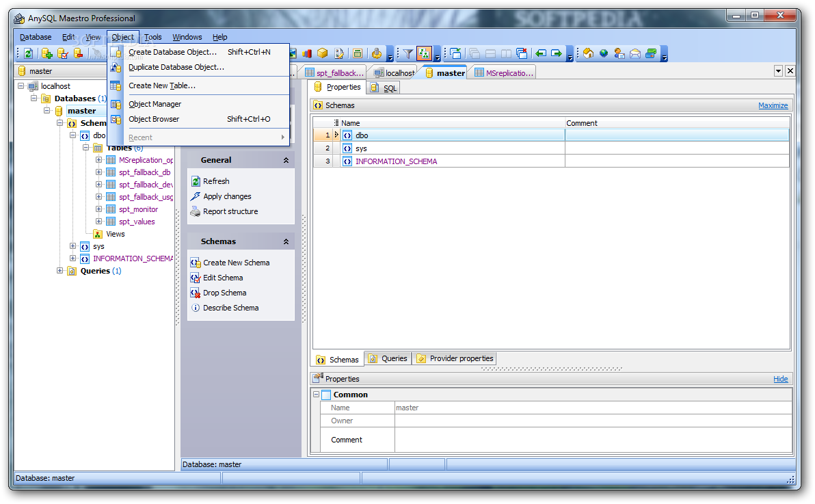The image size is (815, 504).
Task: Toggle the highlighted tree-diagram toolbar button
Action: 424,53
